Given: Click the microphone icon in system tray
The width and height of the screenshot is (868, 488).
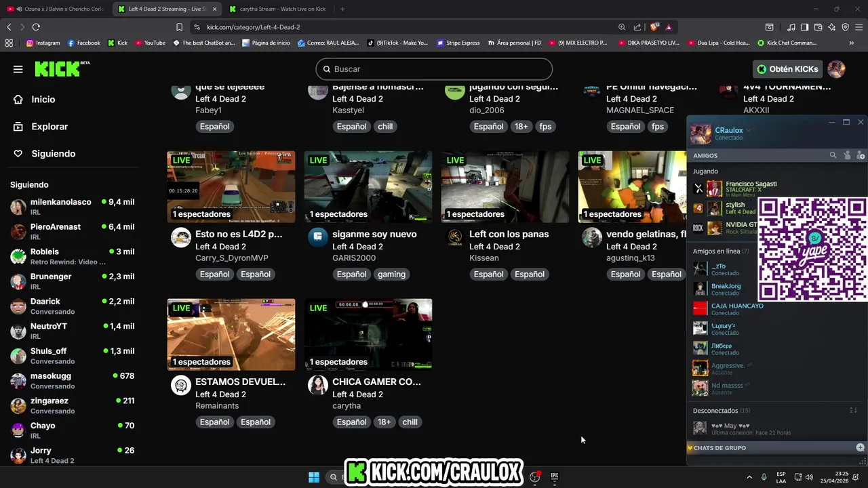Looking at the screenshot, I should pos(764,477).
